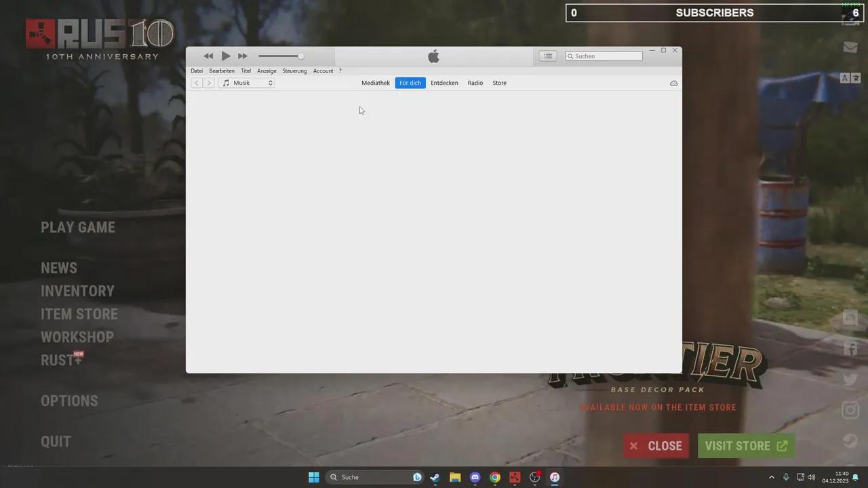
Task: Open File Explorer from the taskbar
Action: coord(455,477)
